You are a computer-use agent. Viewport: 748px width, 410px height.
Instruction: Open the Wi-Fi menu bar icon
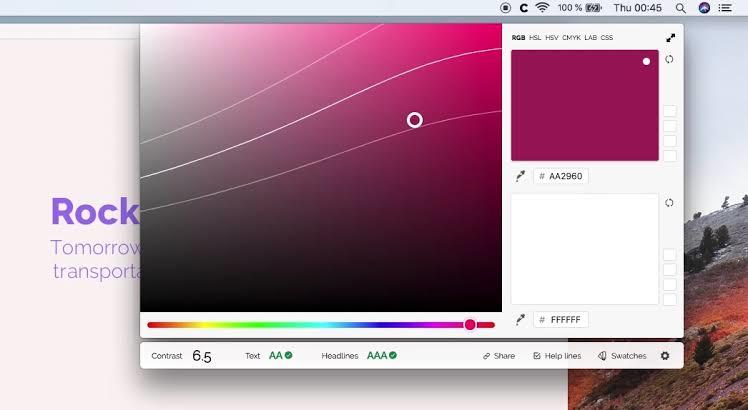click(542, 8)
